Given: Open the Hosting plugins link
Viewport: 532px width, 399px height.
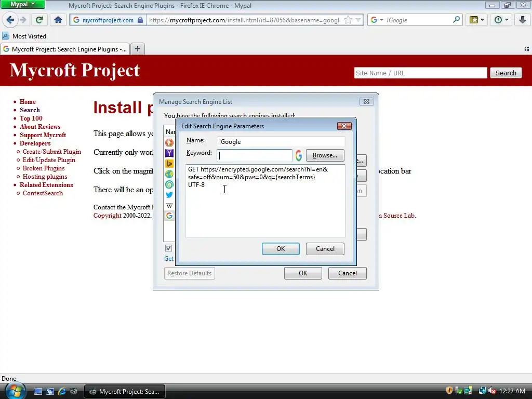Looking at the screenshot, I should (x=45, y=177).
